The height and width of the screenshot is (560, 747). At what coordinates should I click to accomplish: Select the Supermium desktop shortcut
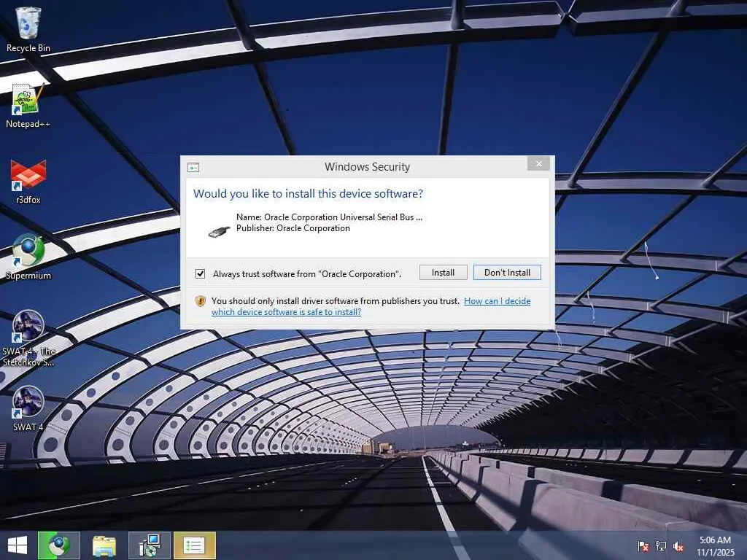tap(28, 257)
